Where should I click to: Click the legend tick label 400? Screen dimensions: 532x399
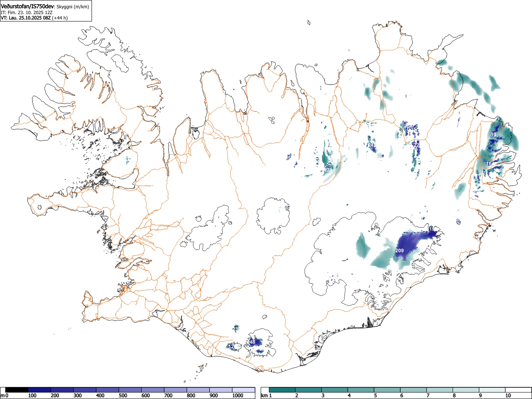point(100,396)
